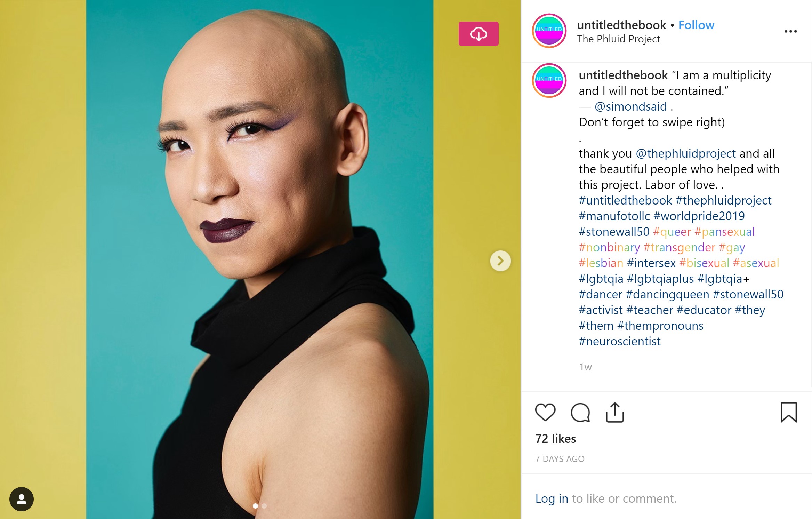The width and height of the screenshot is (812, 519).
Task: Open comments via speech bubble icon
Action: (x=580, y=413)
